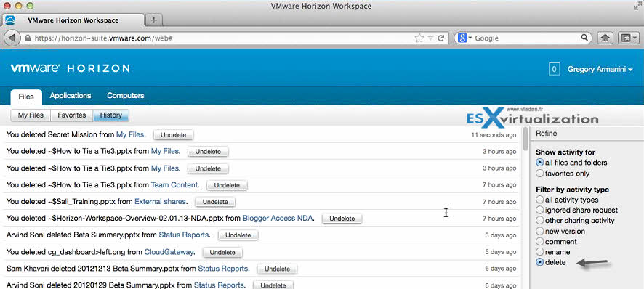This screenshot has width=644, height=289.
Task: Select the VMware Horizon Workspace browser tab
Action: point(73,20)
